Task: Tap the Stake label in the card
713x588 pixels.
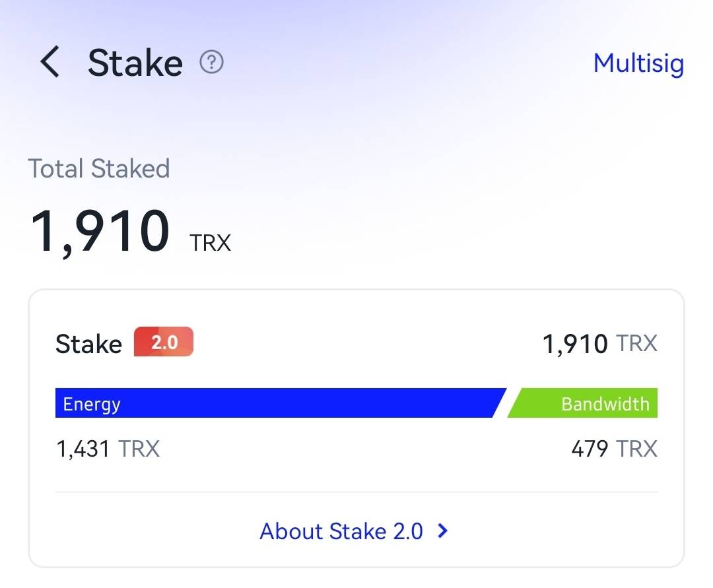Action: click(88, 344)
